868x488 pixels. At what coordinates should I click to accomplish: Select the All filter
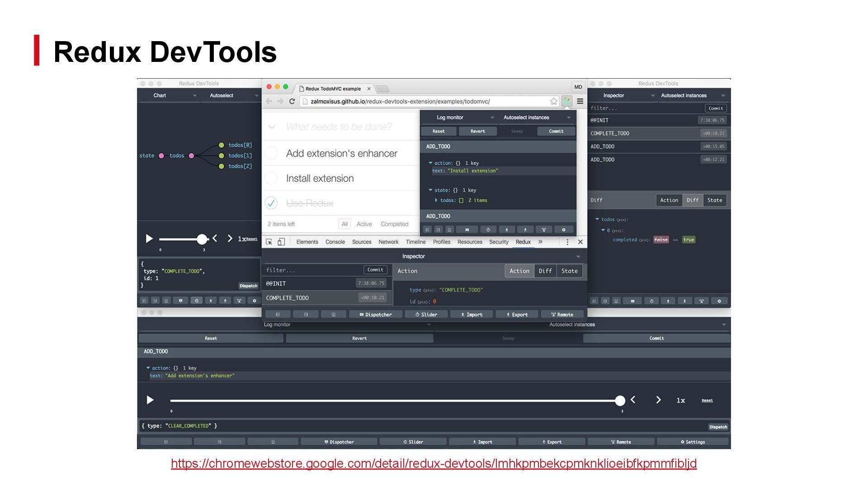tap(344, 224)
